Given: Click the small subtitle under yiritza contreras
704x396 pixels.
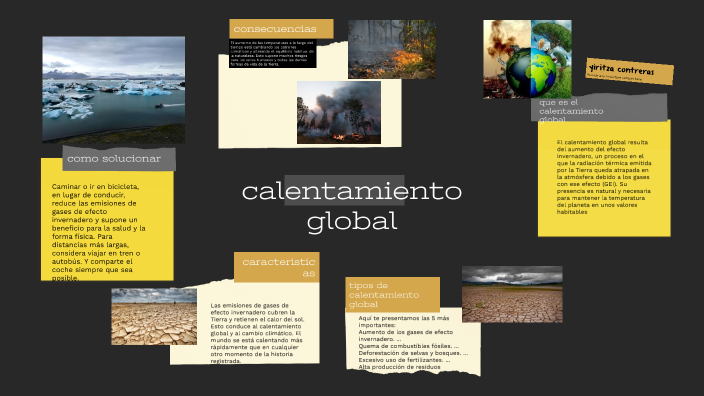Looking at the screenshot, I should (614, 77).
